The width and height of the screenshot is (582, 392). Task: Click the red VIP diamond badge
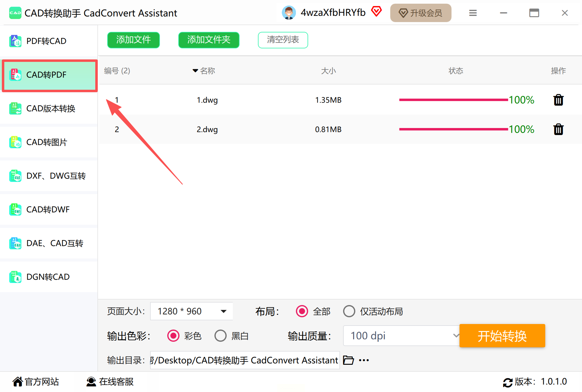pos(376,12)
